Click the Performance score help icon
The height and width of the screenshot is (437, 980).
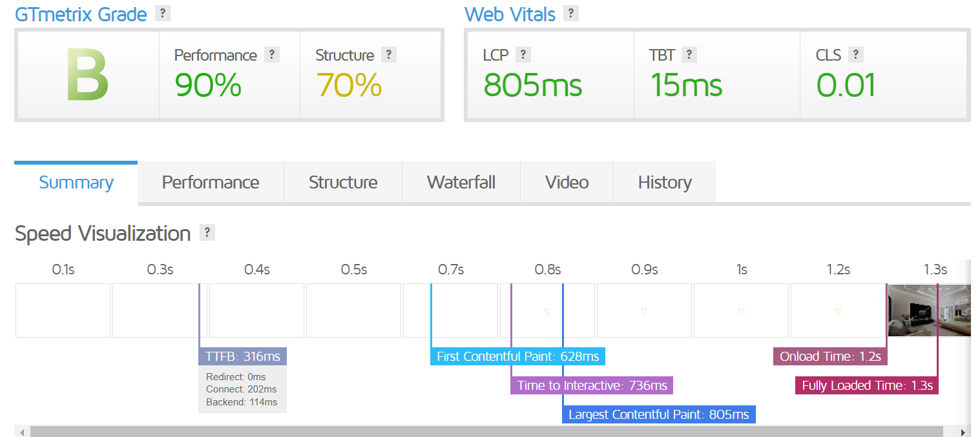[272, 55]
